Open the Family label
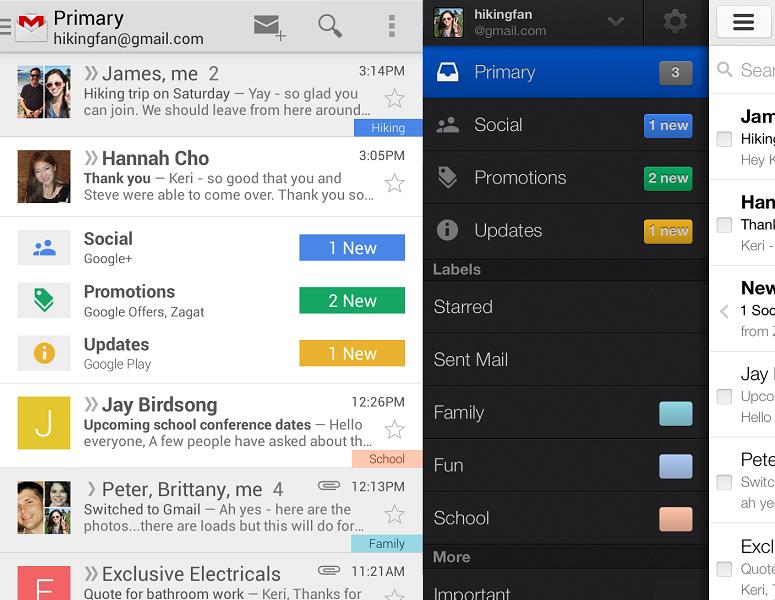 [x=566, y=412]
